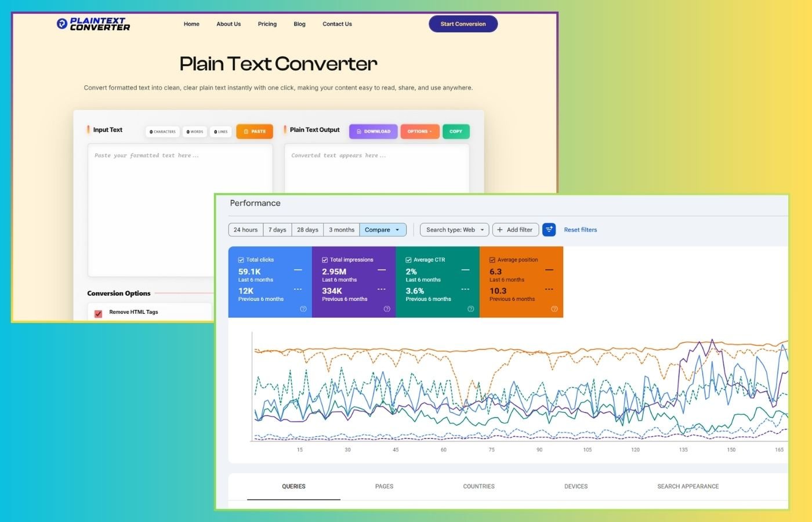This screenshot has height=522, width=812.
Task: Click the blue filter settings icon
Action: pos(549,230)
